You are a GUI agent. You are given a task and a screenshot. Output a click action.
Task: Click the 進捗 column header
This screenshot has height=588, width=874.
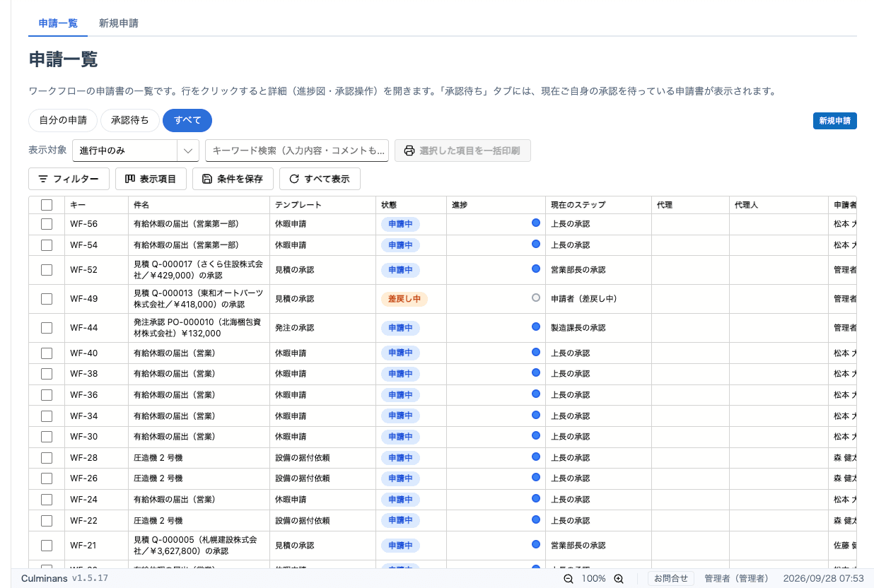coord(496,205)
